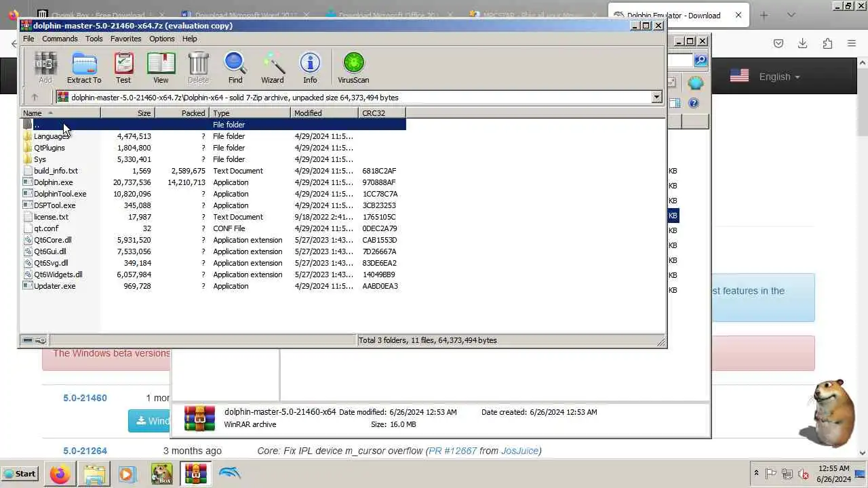Image resolution: width=868 pixels, height=488 pixels.
Task: Open the Tools menu
Action: [94, 39]
